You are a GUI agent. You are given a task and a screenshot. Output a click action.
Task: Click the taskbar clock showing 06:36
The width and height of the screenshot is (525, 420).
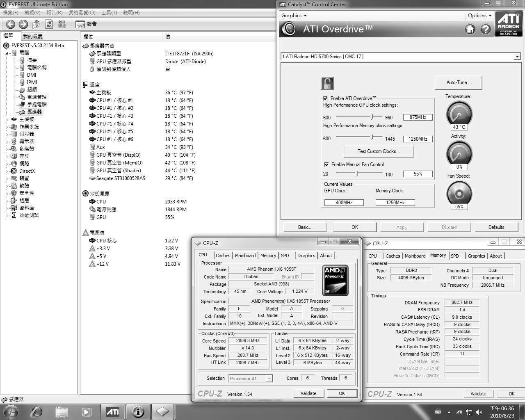point(502,409)
